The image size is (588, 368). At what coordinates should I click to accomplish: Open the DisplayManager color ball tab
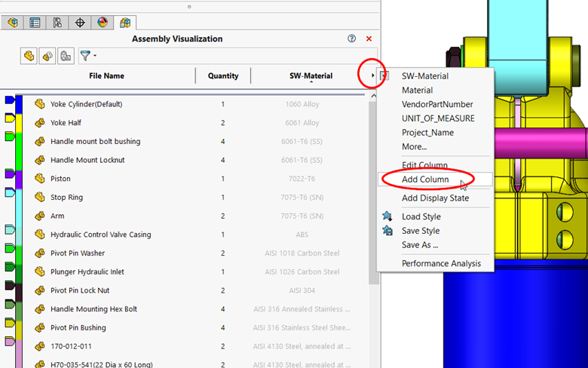pos(102,23)
